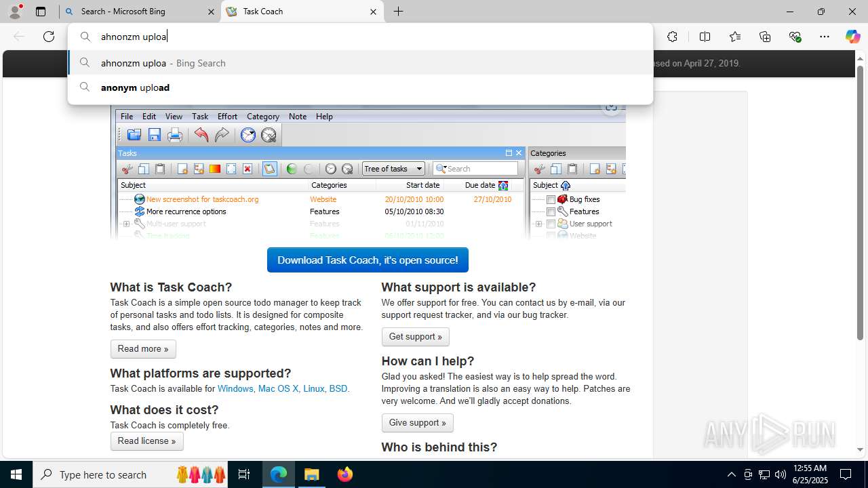868x488 pixels.
Task: Click the red X delete icon in Tasks panel
Action: click(x=248, y=169)
